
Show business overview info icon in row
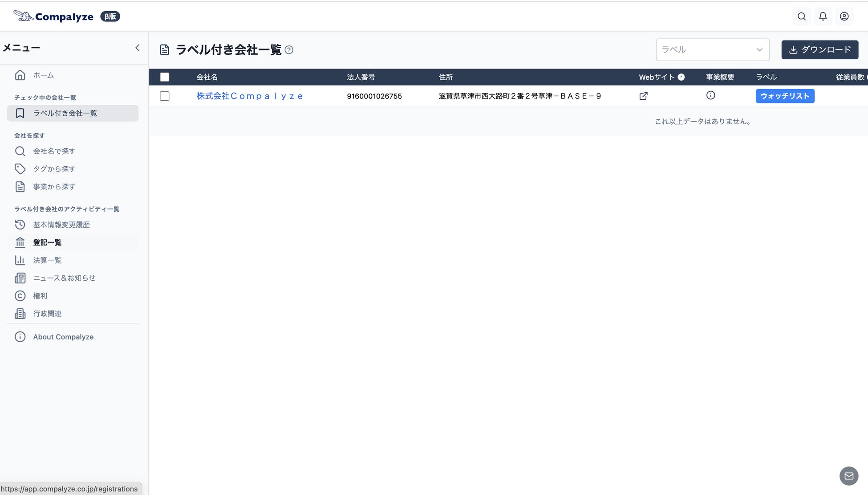[710, 95]
